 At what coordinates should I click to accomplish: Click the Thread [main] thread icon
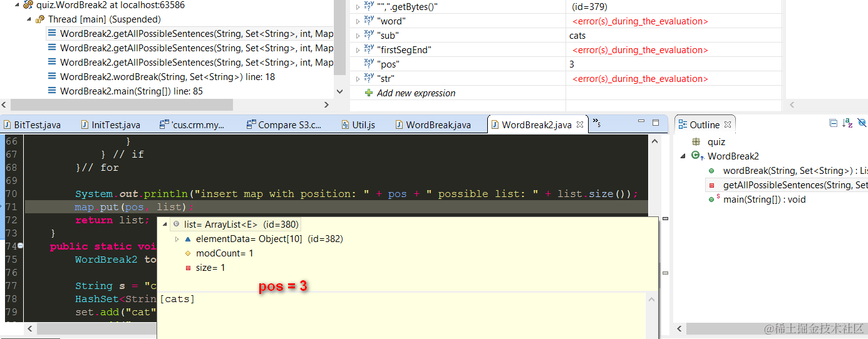coord(41,19)
